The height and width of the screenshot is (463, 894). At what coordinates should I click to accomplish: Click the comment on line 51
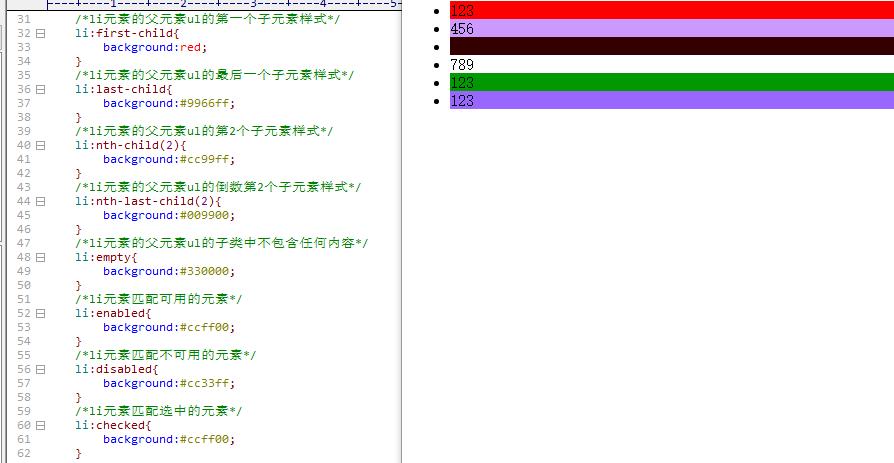click(x=159, y=299)
